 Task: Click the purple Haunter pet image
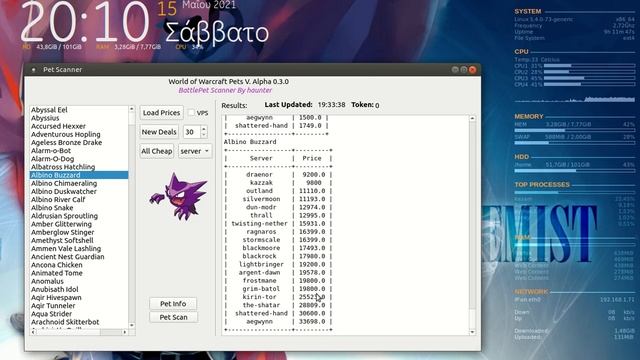coord(178,197)
